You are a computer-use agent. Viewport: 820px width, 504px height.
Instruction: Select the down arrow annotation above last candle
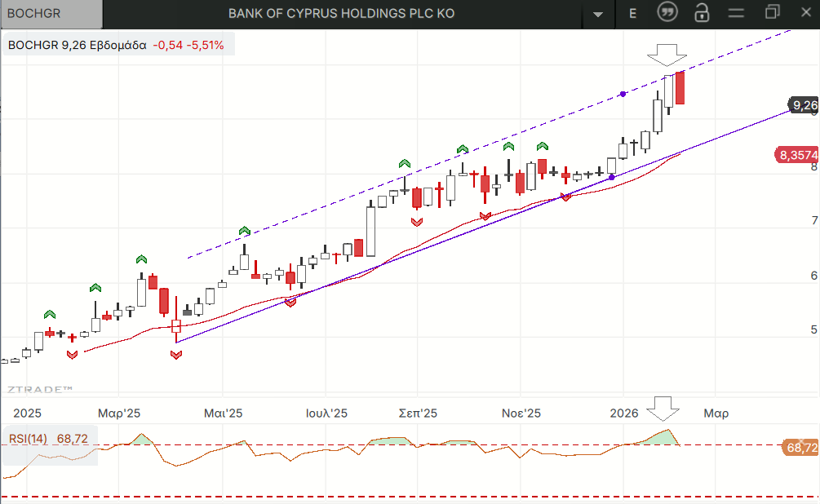(x=667, y=55)
